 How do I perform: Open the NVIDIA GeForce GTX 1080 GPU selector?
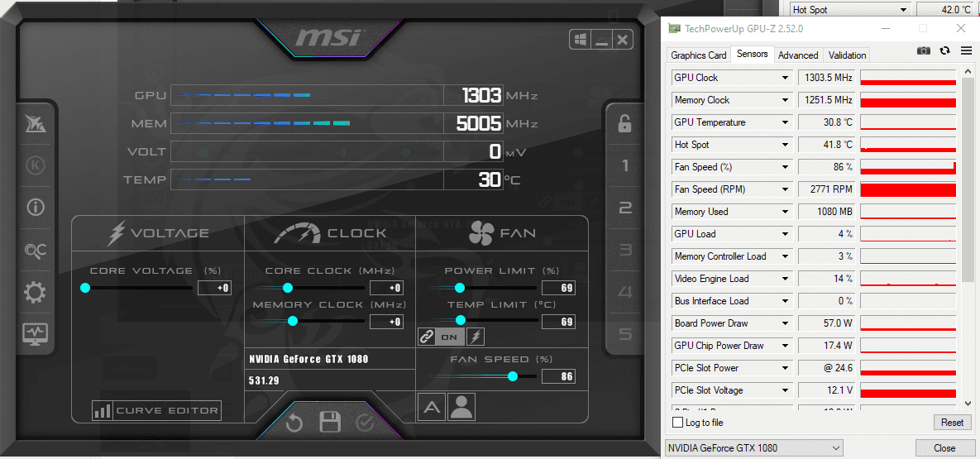[753, 447]
